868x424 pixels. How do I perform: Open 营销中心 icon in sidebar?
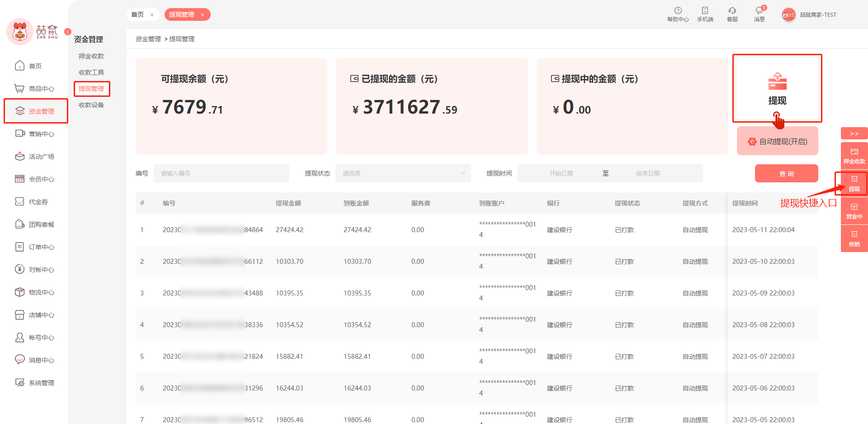[19, 134]
